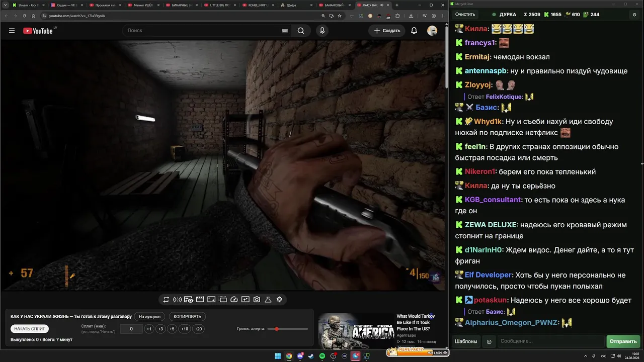This screenshot has height=362, width=644.
Task: Start voice search with the microphone
Action: 322,31
